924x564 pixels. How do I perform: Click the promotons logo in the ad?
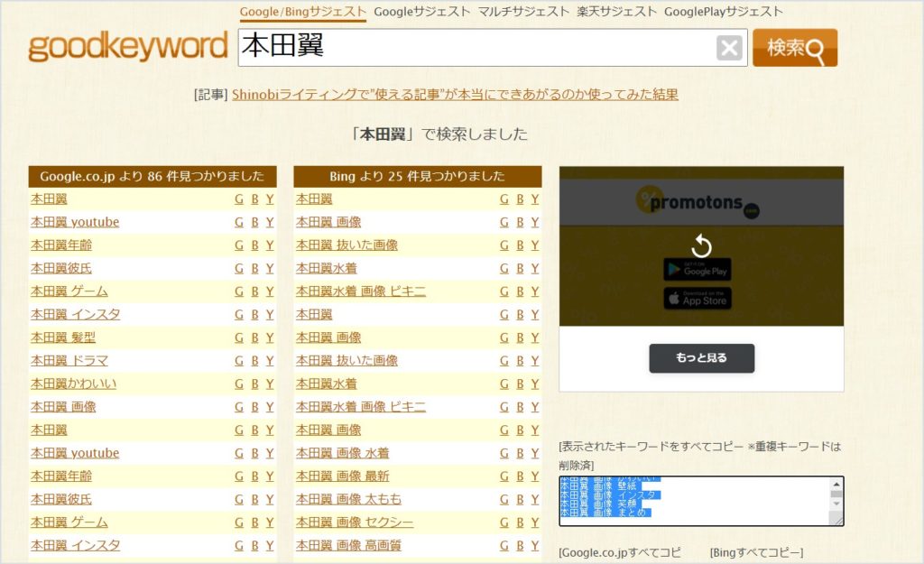coord(698,203)
